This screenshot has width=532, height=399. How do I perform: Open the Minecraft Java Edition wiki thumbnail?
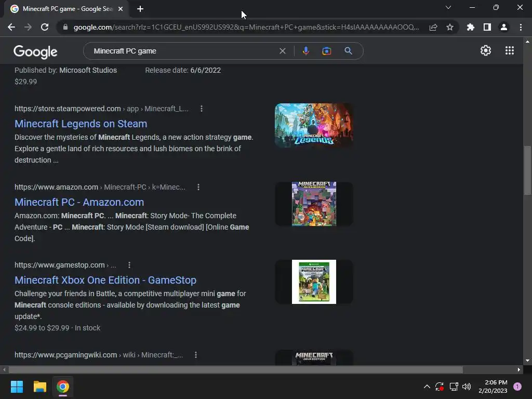coord(314,357)
